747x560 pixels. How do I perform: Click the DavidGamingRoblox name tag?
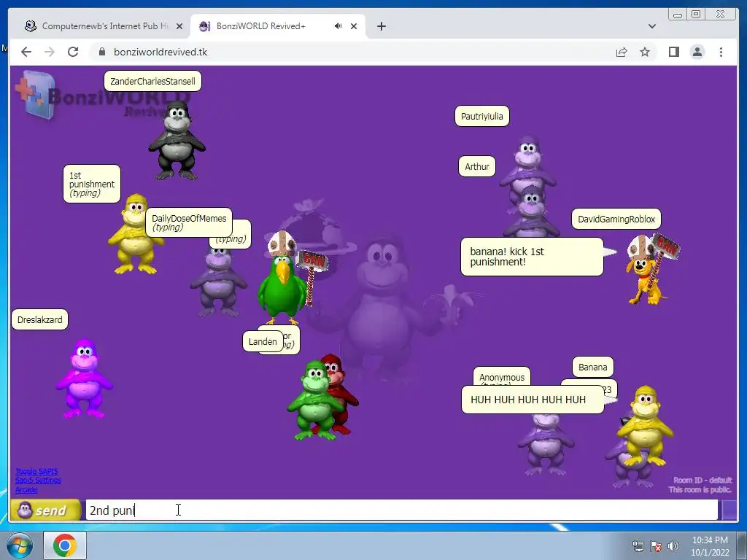[x=616, y=219]
